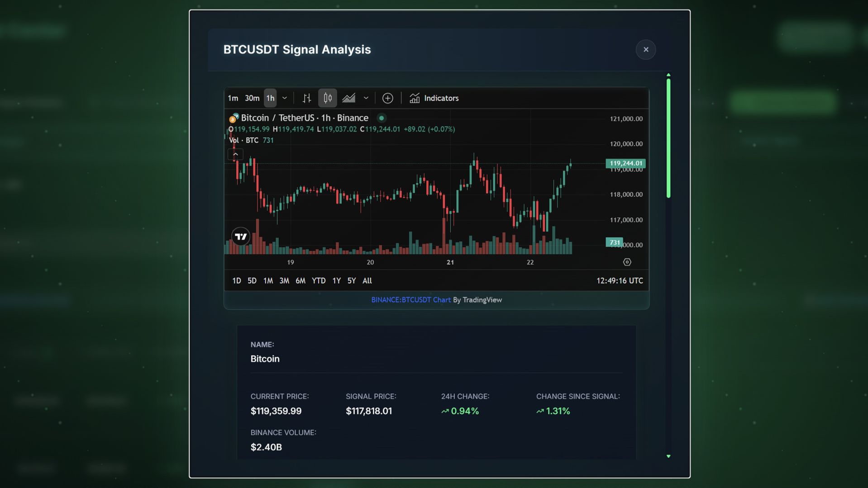This screenshot has width=868, height=488.
Task: Switch chart style to Area
Action: 348,98
